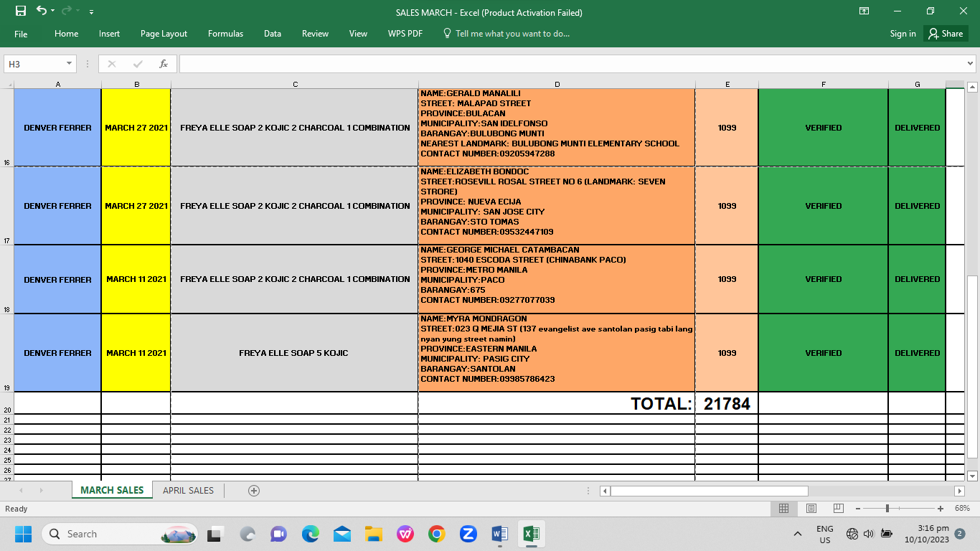Click the Undo arrow icon

[x=41, y=11]
